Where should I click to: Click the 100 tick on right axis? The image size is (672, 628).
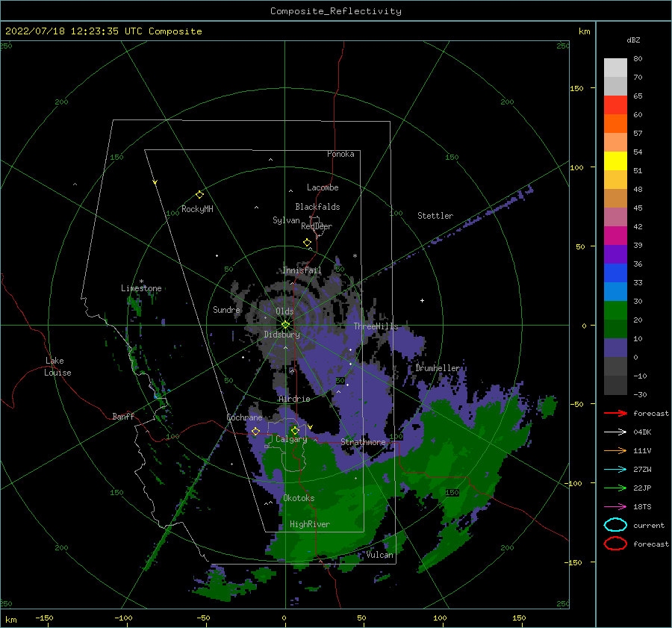click(x=577, y=167)
